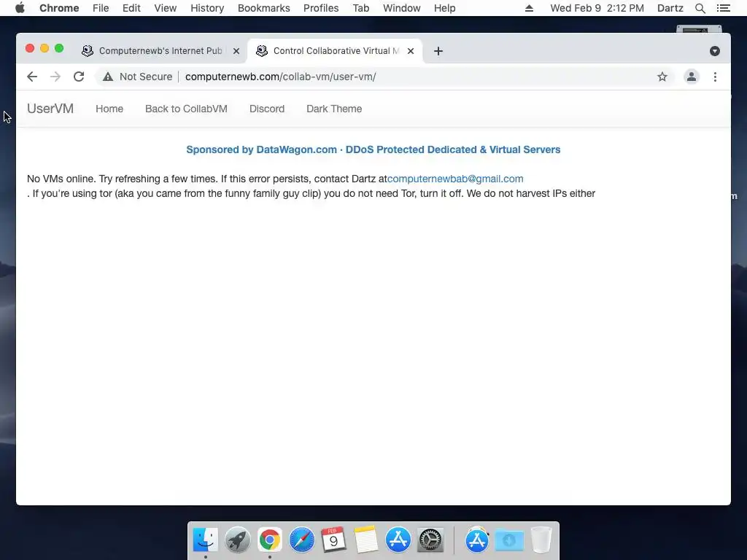Screen dimensions: 747x560
Task: Click the Chrome icon in the Dock
Action: coord(270,540)
